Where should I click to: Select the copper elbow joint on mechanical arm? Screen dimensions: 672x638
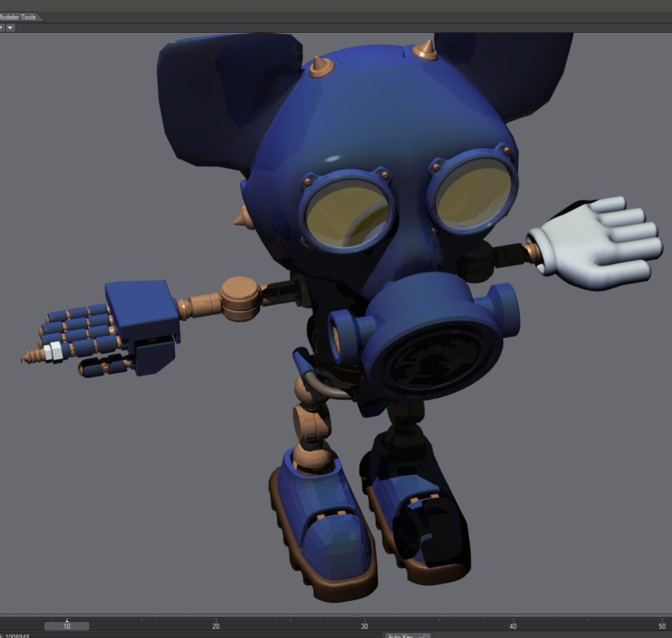pos(239,297)
